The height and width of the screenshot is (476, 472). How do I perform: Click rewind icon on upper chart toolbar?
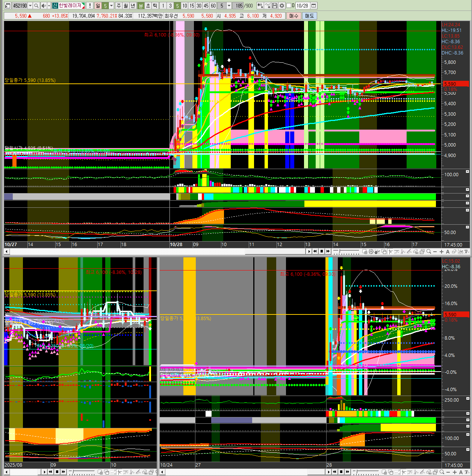coord(315,251)
